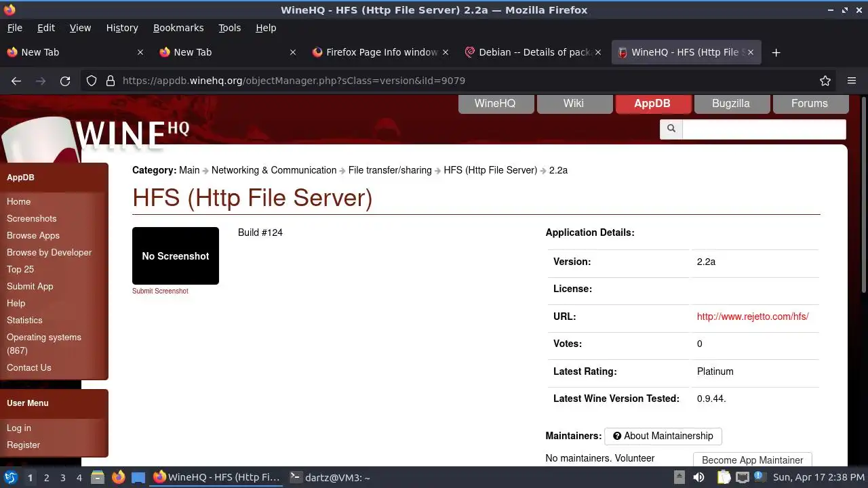The image size is (868, 488).
Task: Switch to dartz@VM3 terminal in taskbar
Action: tap(330, 477)
